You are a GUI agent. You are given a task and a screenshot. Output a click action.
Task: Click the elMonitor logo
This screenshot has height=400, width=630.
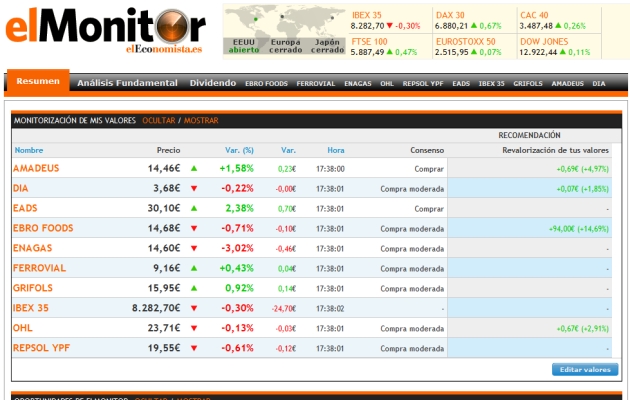[105, 30]
